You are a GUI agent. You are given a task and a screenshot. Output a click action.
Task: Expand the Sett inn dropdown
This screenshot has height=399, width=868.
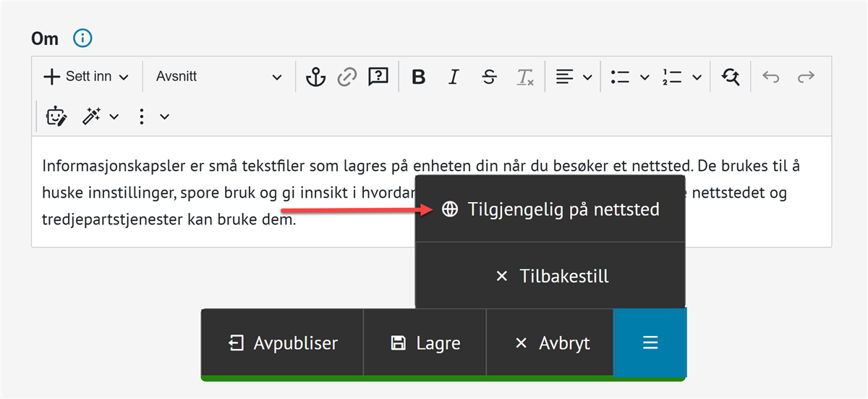point(86,77)
